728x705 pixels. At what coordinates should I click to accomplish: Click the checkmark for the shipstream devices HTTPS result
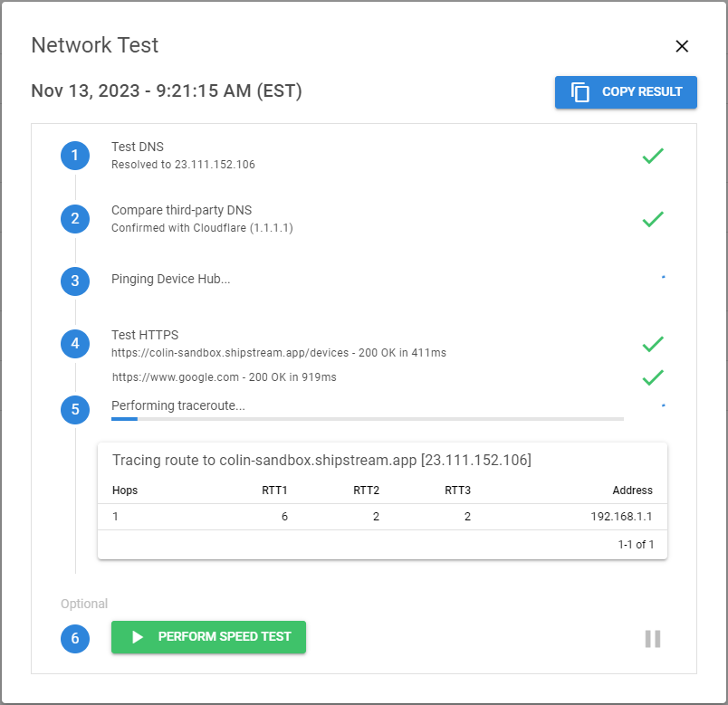coord(653,344)
